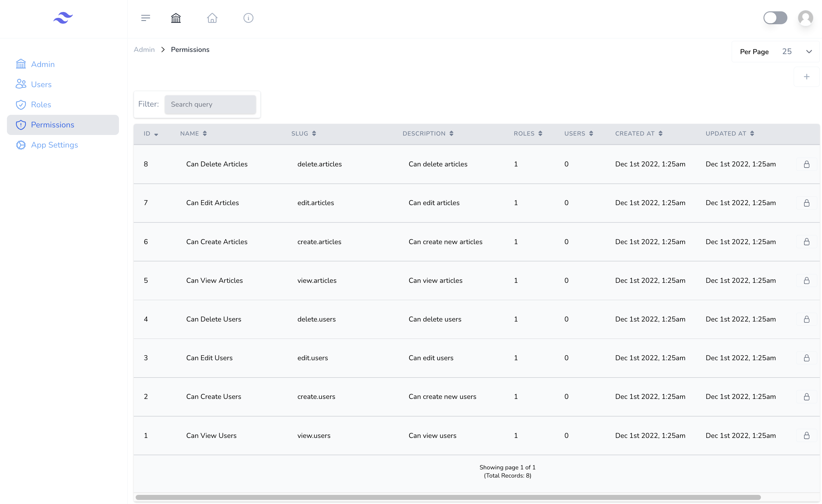Image resolution: width=822 pixels, height=504 pixels.
Task: Select App Settings in the sidebar
Action: click(x=54, y=145)
